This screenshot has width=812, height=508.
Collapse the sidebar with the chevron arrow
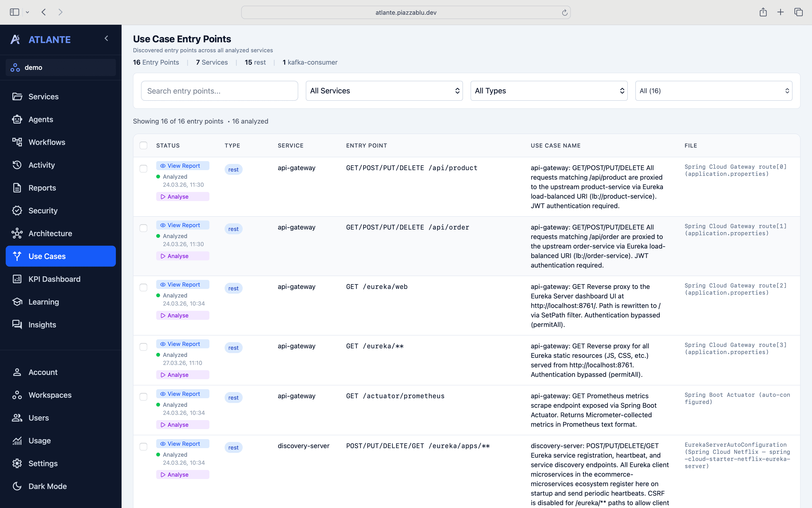(106, 38)
